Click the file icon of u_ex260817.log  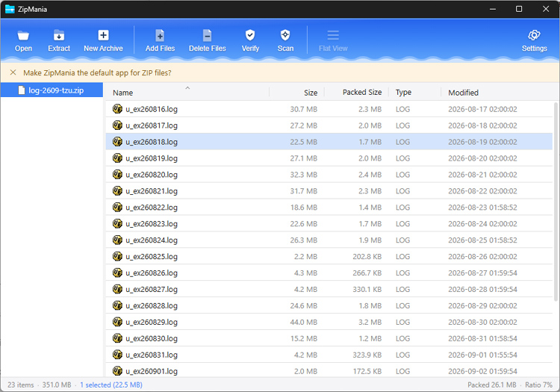[117, 125]
